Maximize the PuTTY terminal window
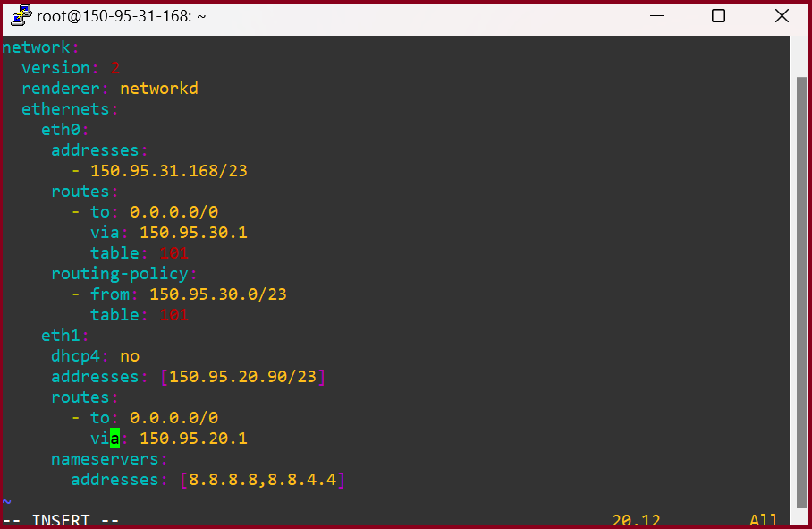The image size is (812, 529). (x=718, y=16)
